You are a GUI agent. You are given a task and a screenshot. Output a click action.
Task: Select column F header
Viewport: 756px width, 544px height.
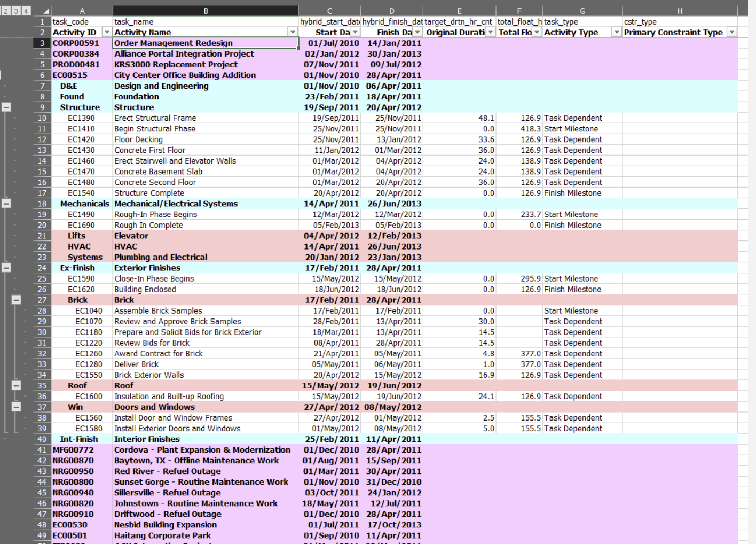[x=519, y=11]
